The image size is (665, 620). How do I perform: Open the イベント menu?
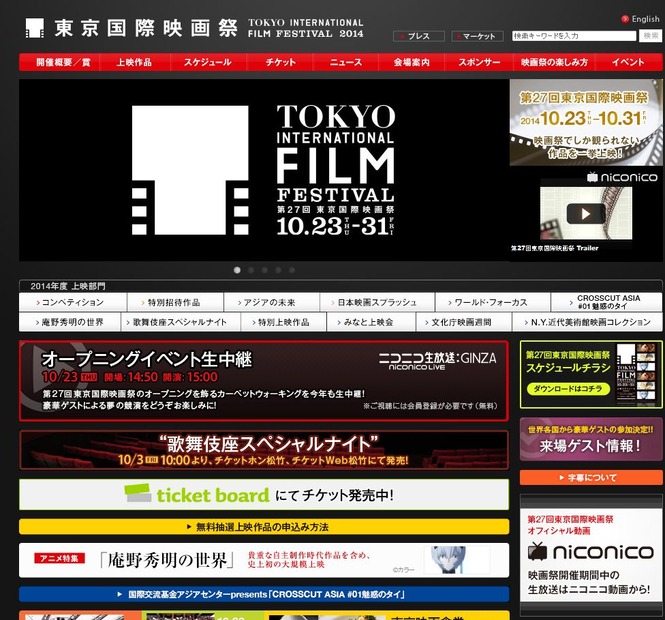(629, 62)
